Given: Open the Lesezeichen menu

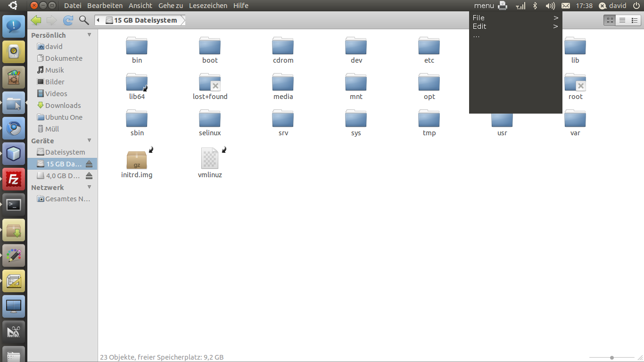Looking at the screenshot, I should pos(208,6).
